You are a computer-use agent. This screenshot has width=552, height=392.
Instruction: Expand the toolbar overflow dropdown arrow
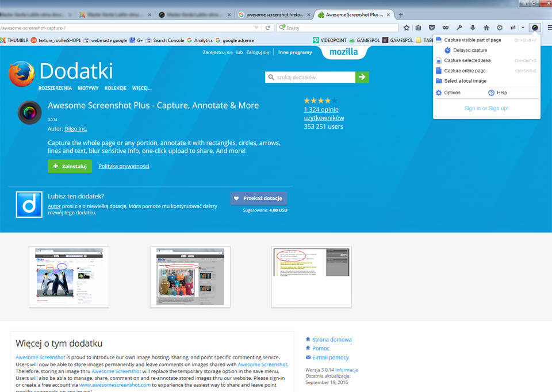(x=523, y=28)
